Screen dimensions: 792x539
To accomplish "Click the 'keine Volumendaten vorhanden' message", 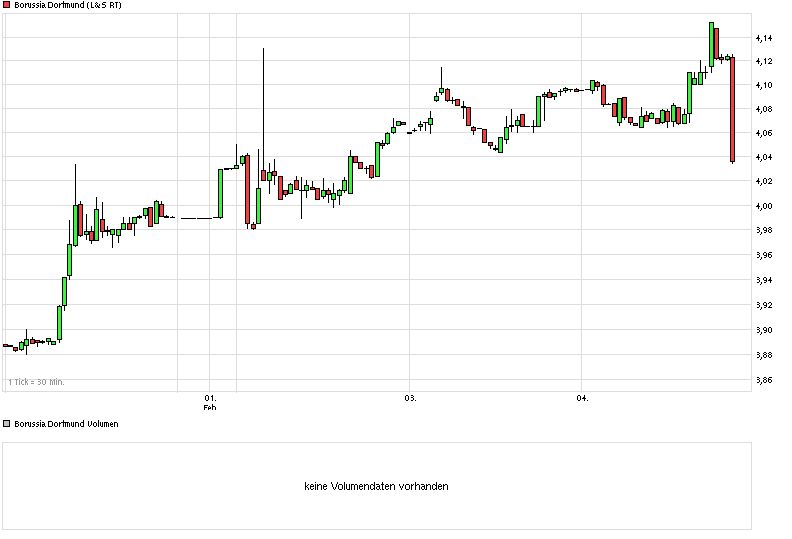I will (376, 486).
